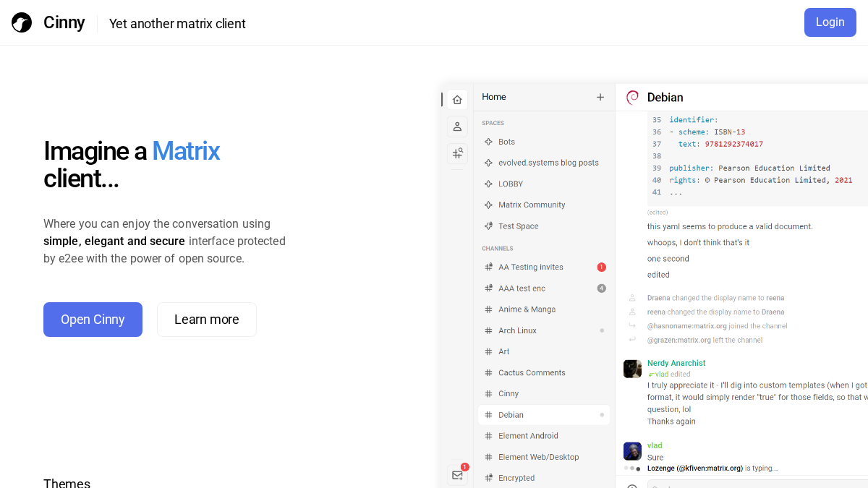Open the invites mail icon with badge
The image size is (868, 488).
[457, 475]
